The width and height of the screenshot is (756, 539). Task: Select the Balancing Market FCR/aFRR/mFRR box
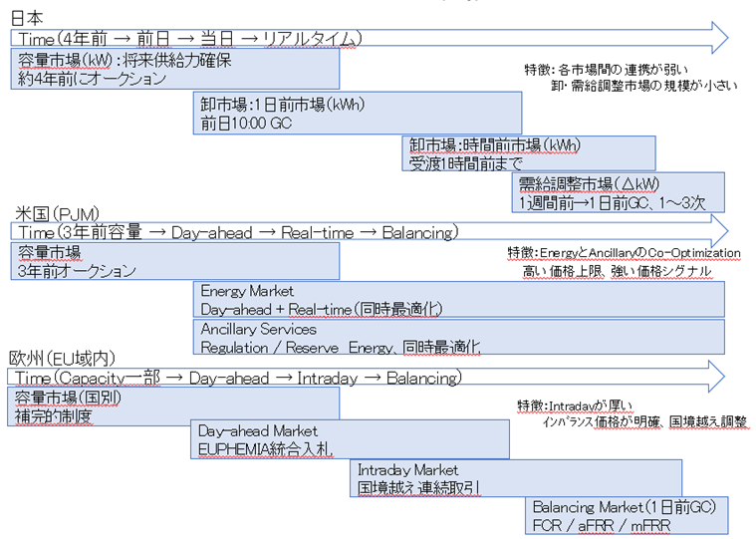click(626, 516)
